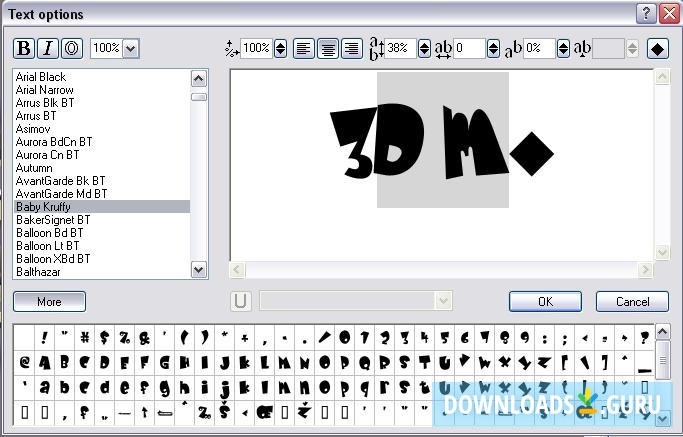The height and width of the screenshot is (437, 683).
Task: Insert the digit 5 glyph
Action: 445,337
